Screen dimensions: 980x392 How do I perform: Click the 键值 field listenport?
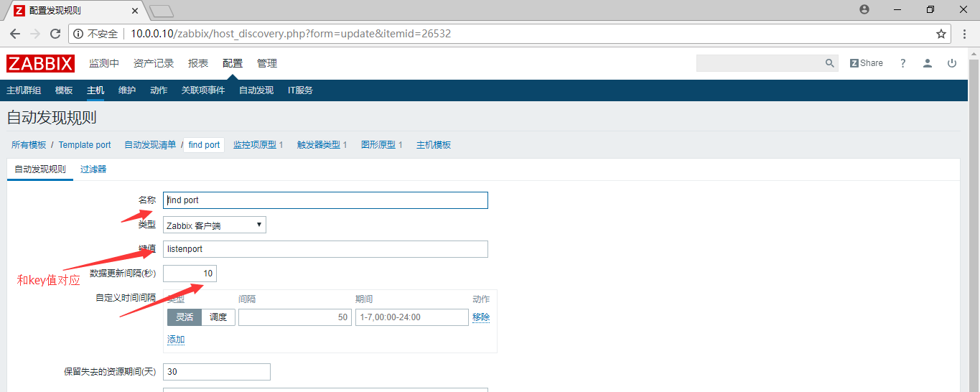325,249
